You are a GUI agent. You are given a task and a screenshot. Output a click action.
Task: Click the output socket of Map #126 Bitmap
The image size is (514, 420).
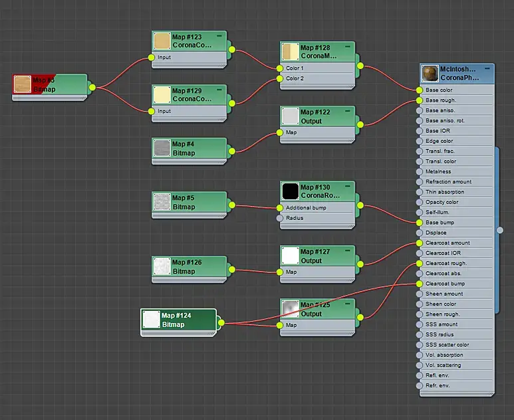click(x=232, y=270)
